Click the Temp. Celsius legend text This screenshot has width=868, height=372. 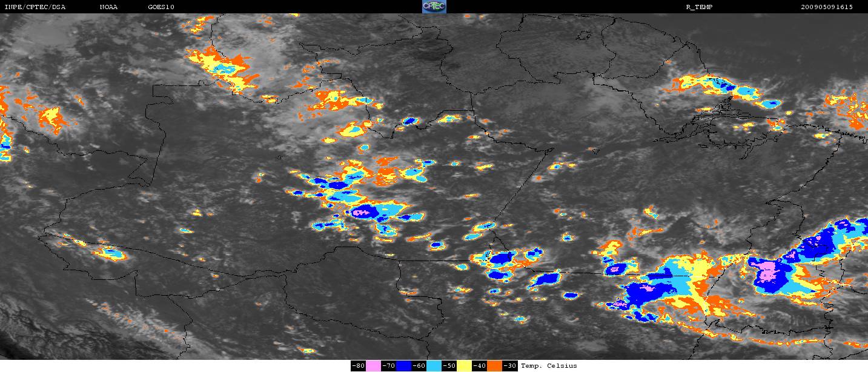click(549, 366)
